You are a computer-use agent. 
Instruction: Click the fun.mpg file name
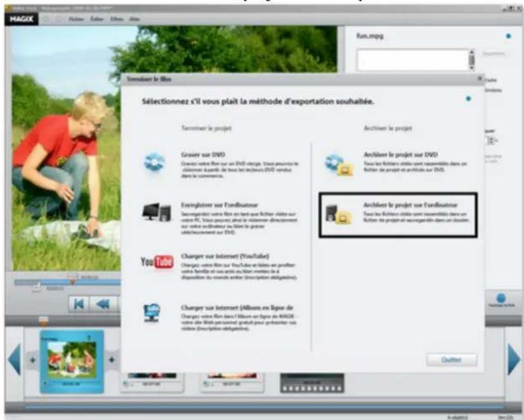(370, 36)
